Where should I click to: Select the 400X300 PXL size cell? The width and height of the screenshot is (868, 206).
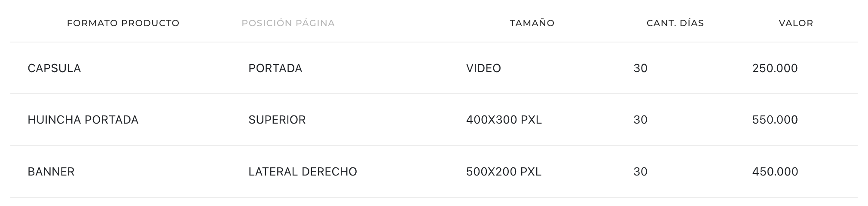click(504, 120)
